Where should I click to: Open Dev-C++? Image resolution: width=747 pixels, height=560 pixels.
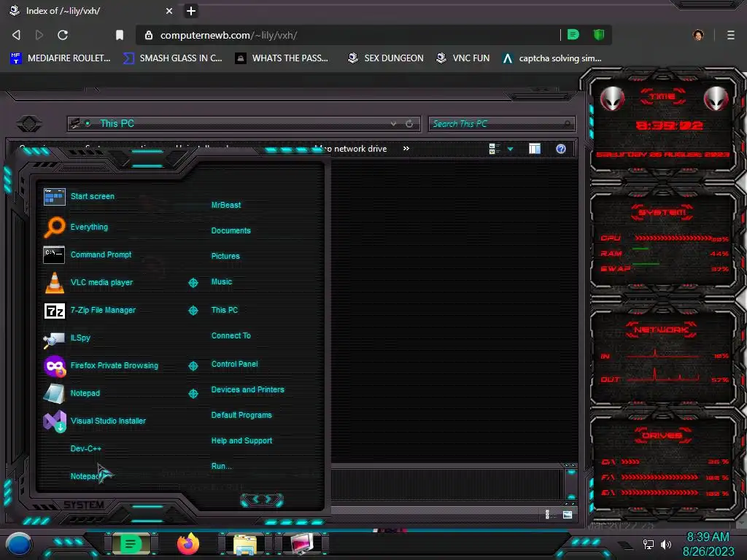(86, 448)
